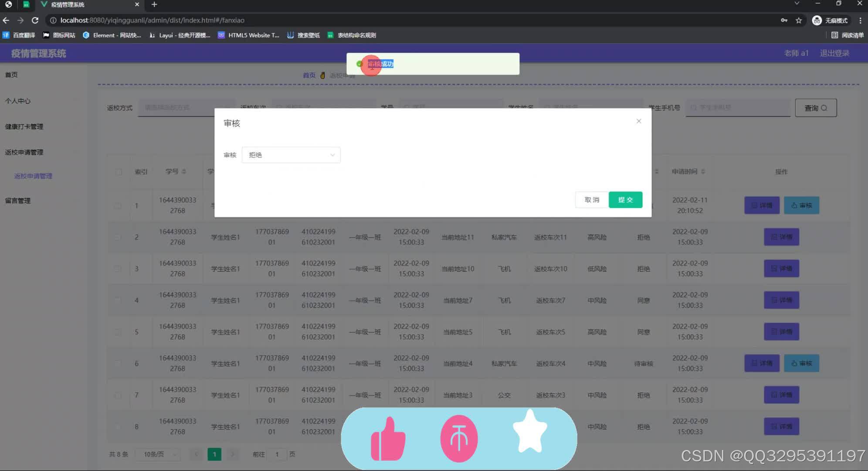Open the HTML5 Website T... bookmark

pyautogui.click(x=248, y=35)
